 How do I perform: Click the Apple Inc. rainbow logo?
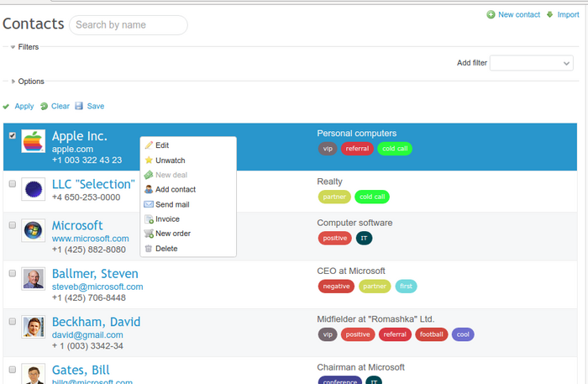tap(33, 141)
